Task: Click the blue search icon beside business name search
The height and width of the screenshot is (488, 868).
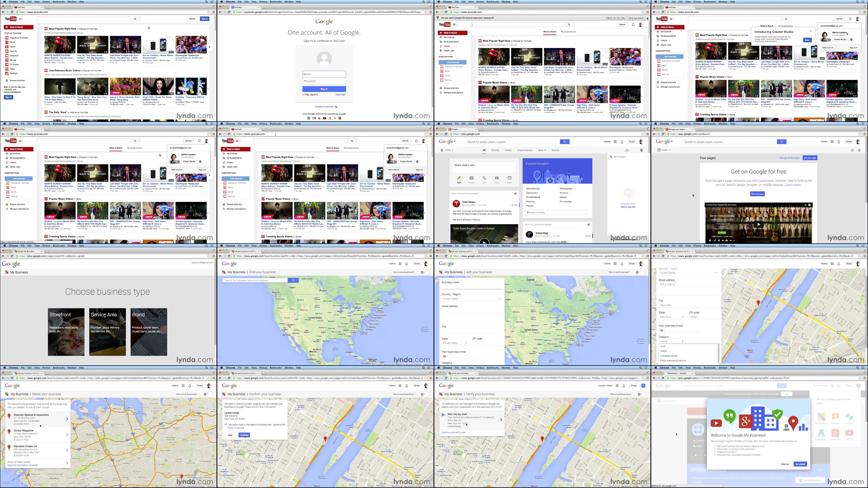Action: [x=293, y=280]
